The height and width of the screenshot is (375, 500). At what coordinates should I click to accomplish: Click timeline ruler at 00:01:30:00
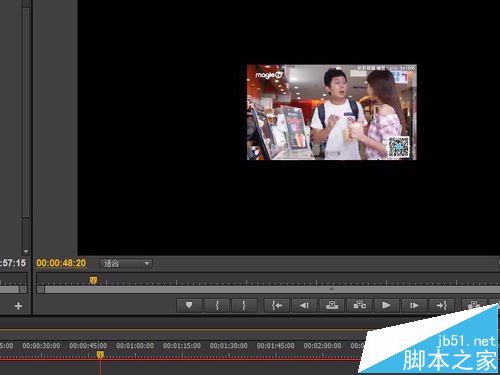(228, 346)
